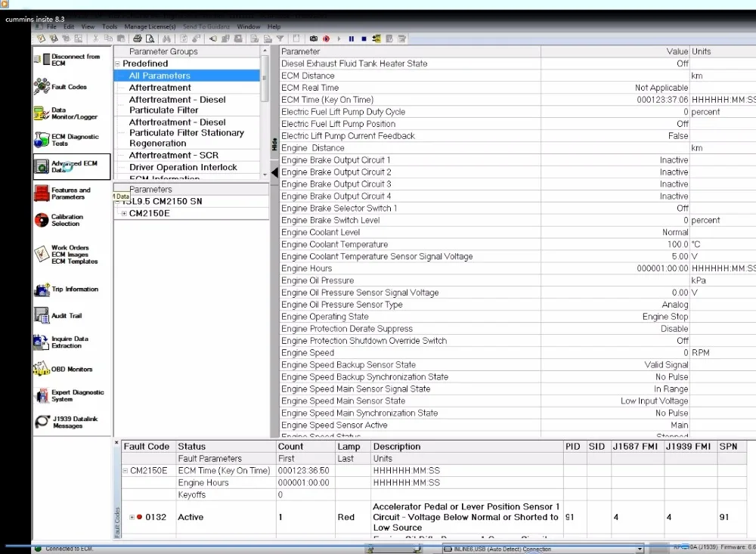Click the pause monitoring button
Viewport: 756px width, 554px height.
pos(351,39)
